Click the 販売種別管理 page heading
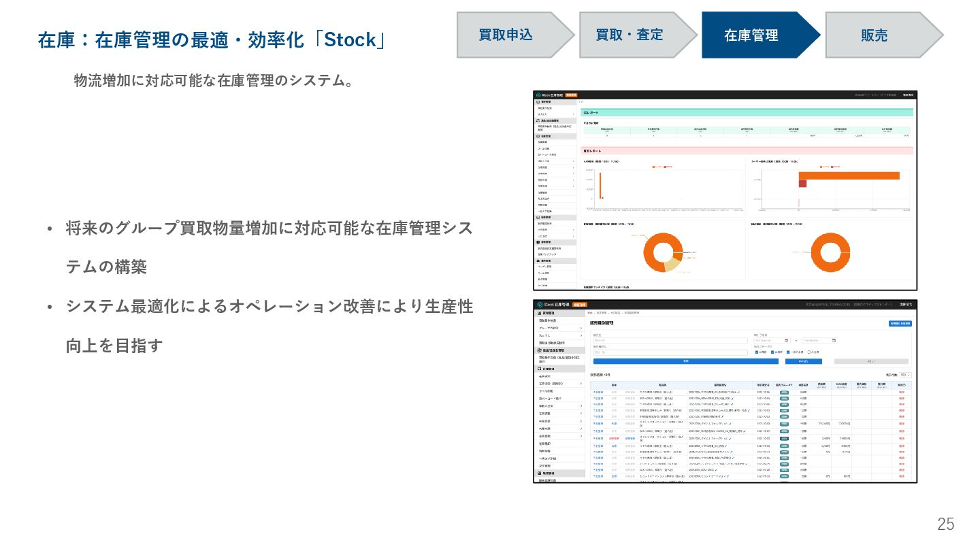The image size is (980, 551). click(602, 323)
